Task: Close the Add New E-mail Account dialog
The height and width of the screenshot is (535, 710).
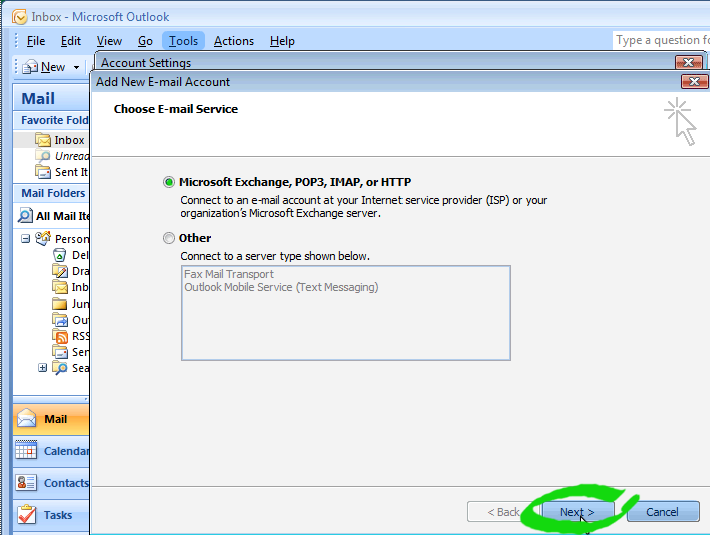Action: (x=694, y=81)
